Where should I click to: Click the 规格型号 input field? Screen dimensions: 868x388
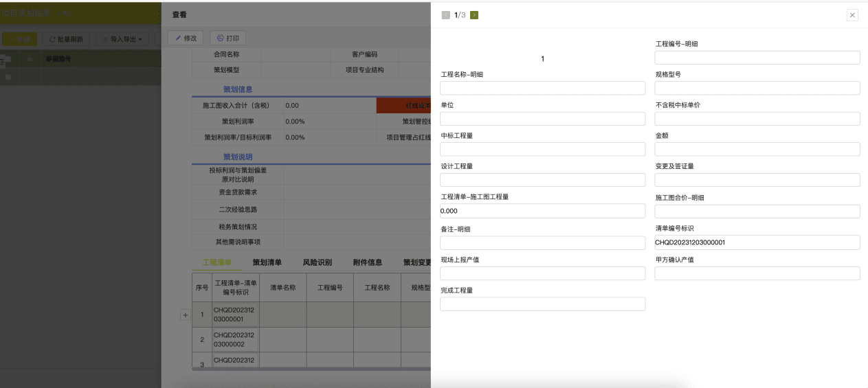tap(757, 88)
